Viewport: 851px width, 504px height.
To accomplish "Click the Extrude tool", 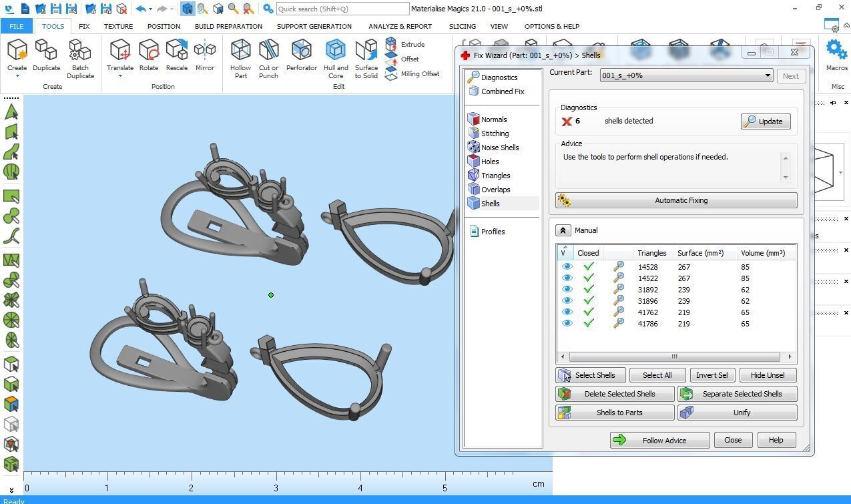I will [x=405, y=44].
